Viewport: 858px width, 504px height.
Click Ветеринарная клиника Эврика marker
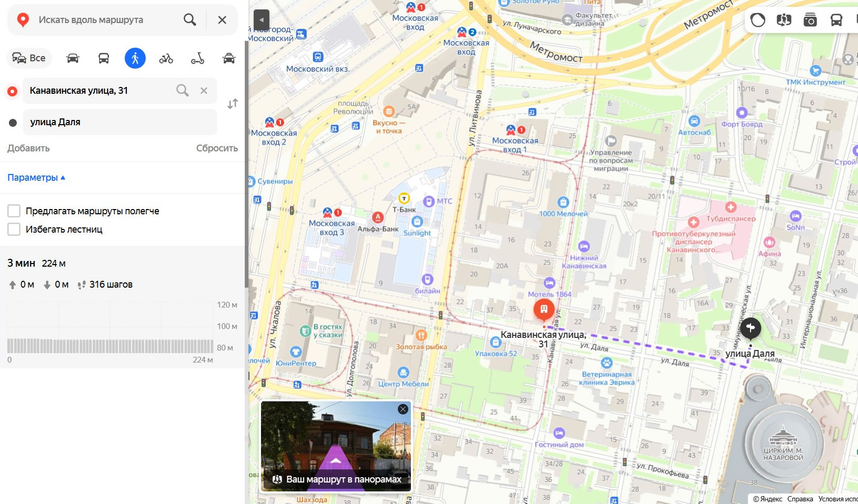[x=606, y=363]
